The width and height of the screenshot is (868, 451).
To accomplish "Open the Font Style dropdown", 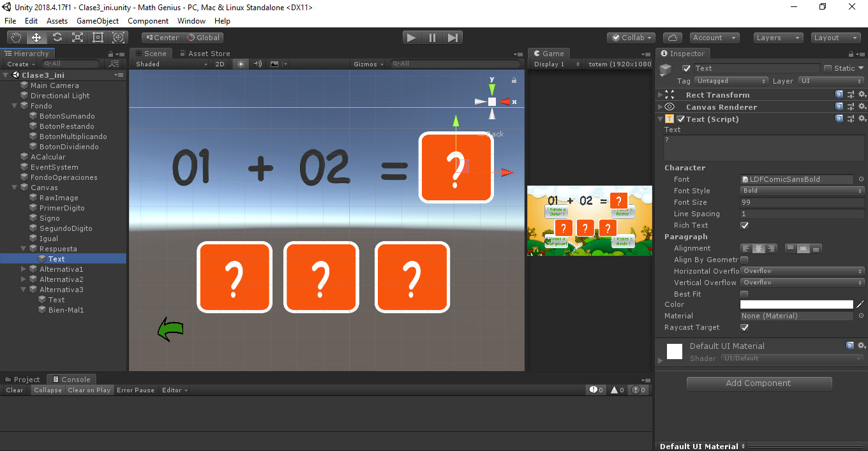I will [802, 191].
